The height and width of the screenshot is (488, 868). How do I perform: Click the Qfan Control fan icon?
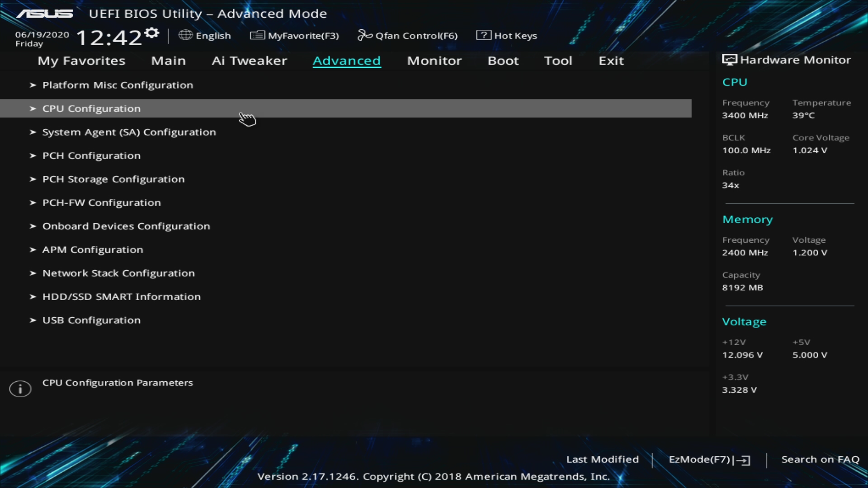(x=365, y=35)
